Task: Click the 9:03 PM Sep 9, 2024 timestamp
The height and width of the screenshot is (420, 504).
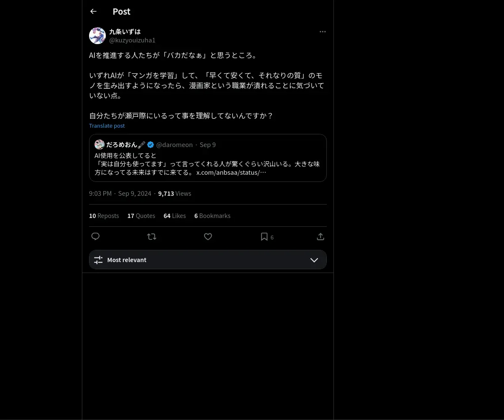Action: pos(120,193)
